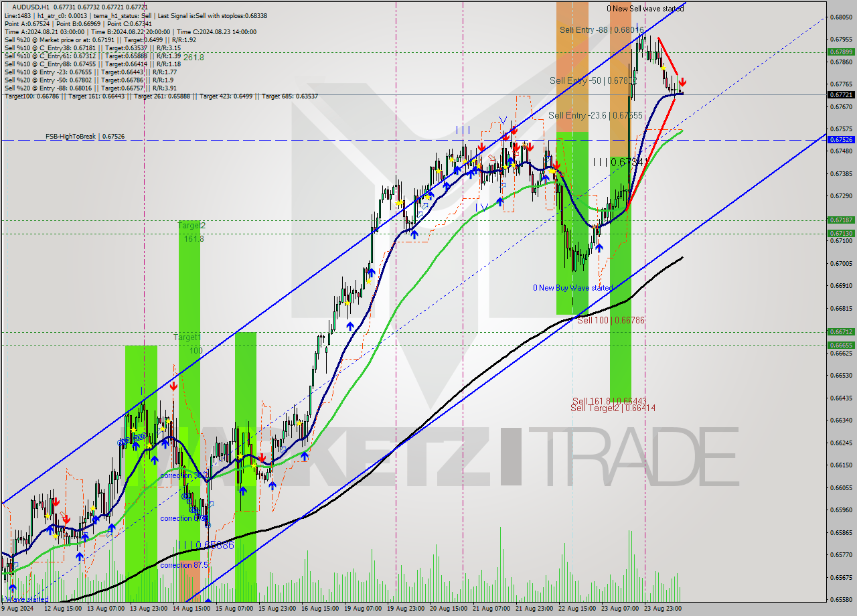Click the '0 New Sell wave started' label
Image resolution: width=857 pixels, height=616 pixels.
645,8
